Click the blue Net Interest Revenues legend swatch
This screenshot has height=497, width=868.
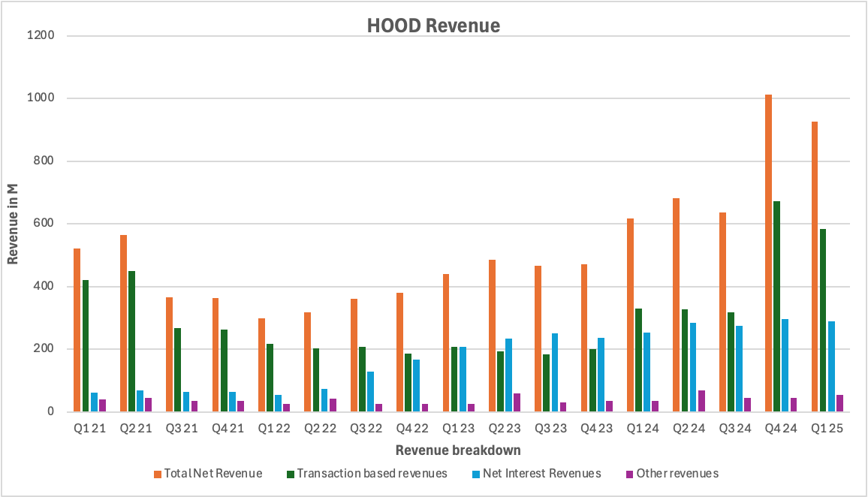476,474
